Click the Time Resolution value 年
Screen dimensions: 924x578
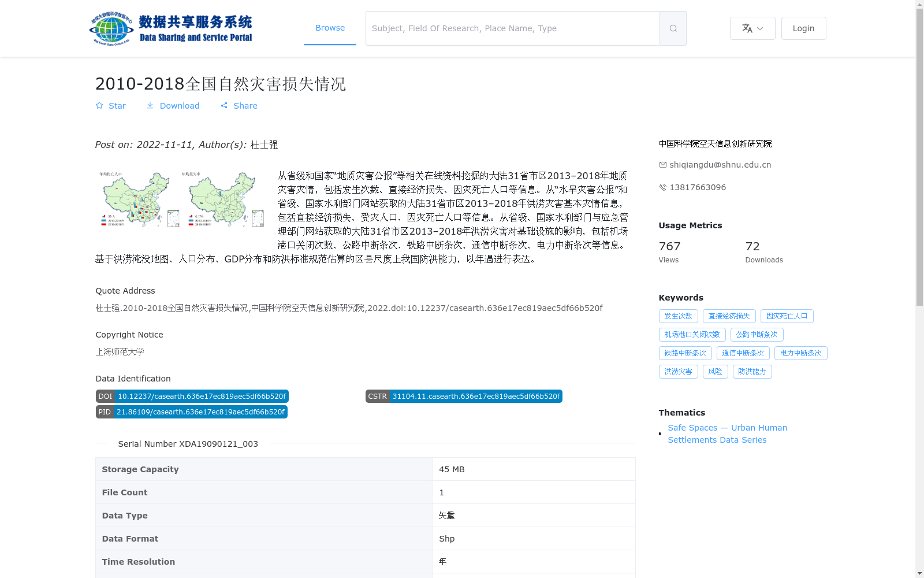[443, 562]
